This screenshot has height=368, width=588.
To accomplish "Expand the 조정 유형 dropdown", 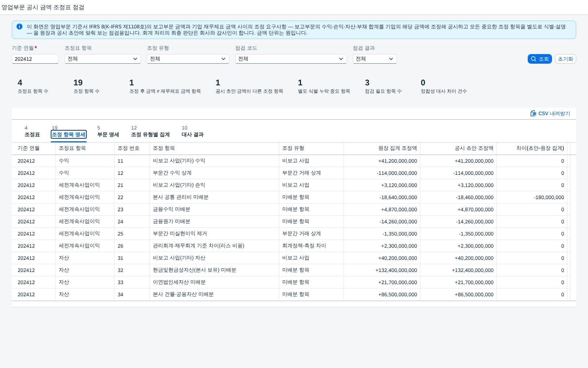I will tap(188, 59).
